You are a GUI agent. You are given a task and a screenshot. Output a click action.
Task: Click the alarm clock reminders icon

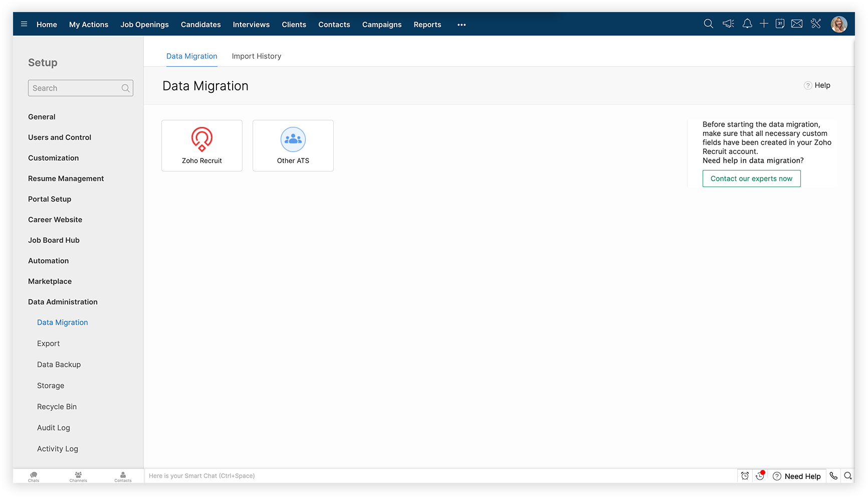tap(745, 476)
